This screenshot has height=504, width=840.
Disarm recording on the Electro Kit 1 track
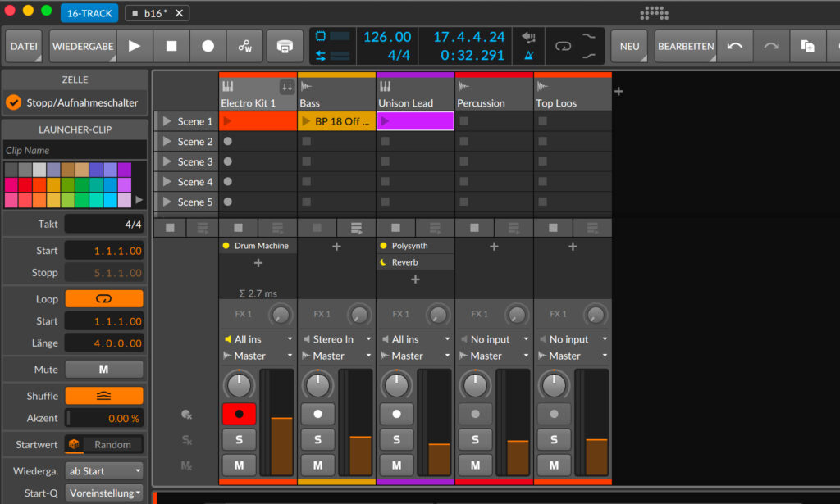pyautogui.click(x=239, y=414)
